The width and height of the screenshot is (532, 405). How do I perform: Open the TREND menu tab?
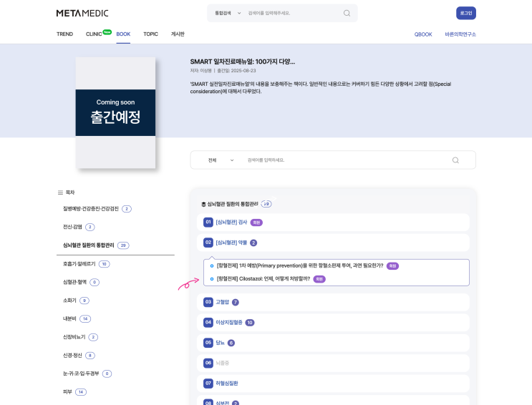coord(65,34)
